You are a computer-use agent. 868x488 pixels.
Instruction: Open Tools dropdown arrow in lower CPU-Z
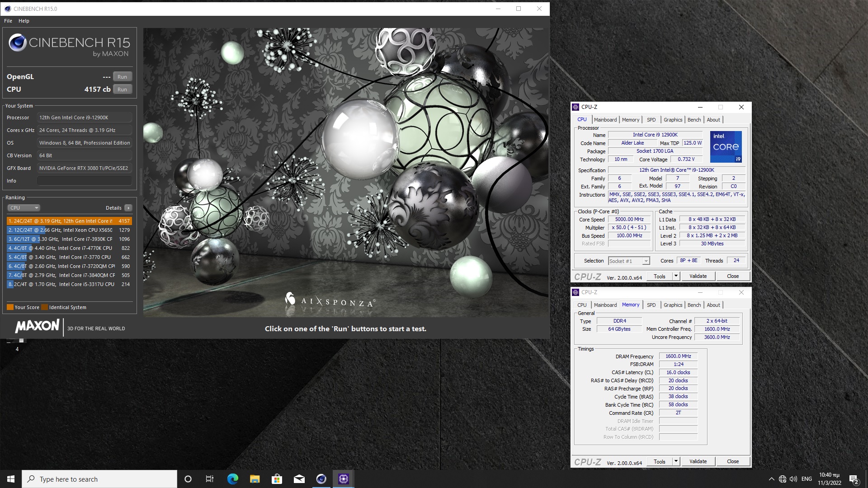676,461
